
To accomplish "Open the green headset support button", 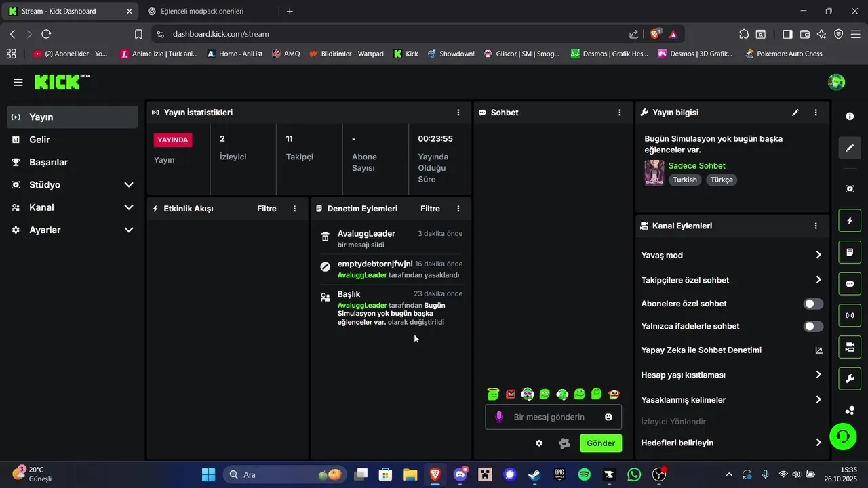I will (843, 436).
